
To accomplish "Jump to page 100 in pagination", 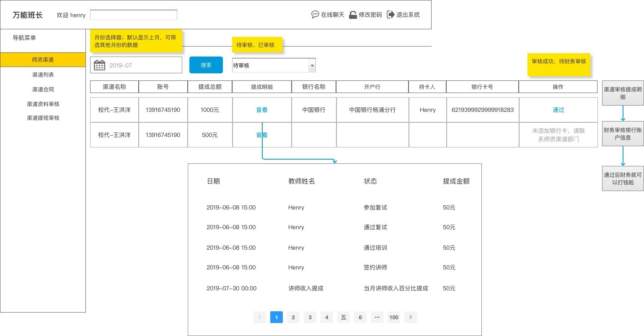I will [393, 317].
